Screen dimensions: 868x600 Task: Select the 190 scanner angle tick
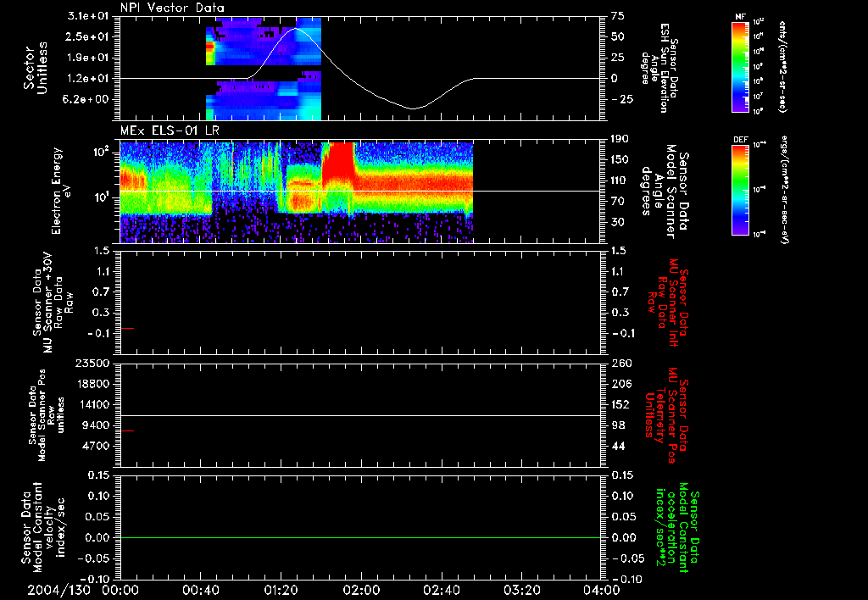coord(620,139)
